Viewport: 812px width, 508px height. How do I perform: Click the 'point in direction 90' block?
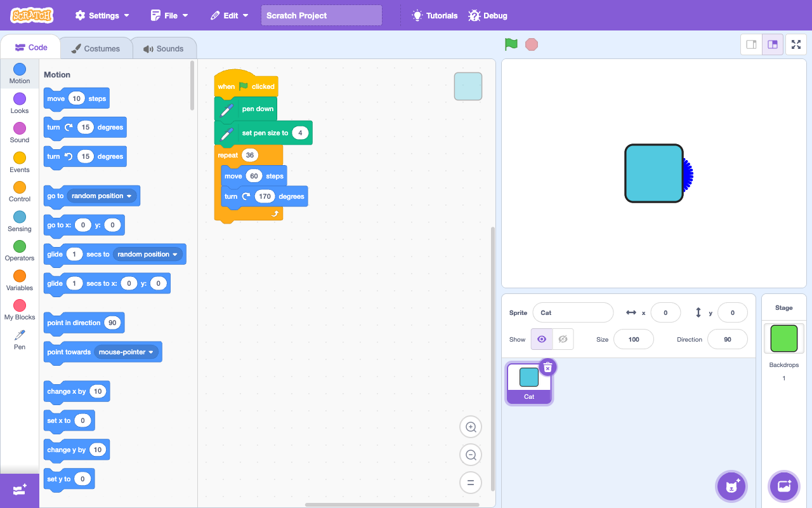tap(84, 323)
